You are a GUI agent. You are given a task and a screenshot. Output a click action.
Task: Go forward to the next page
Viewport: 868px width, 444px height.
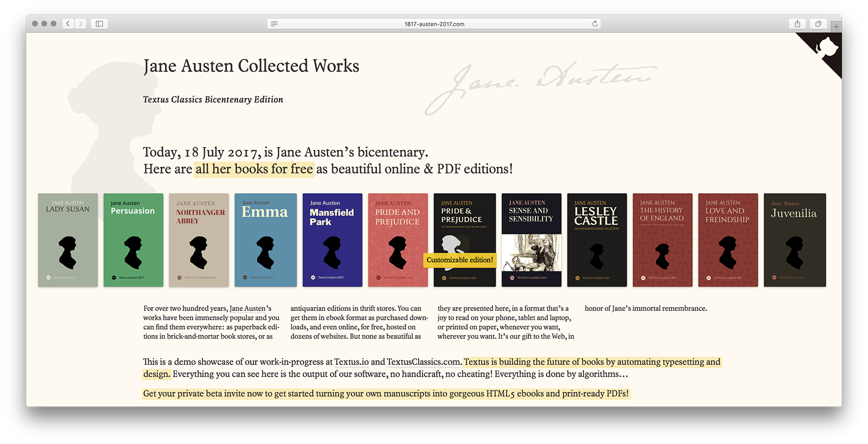81,24
